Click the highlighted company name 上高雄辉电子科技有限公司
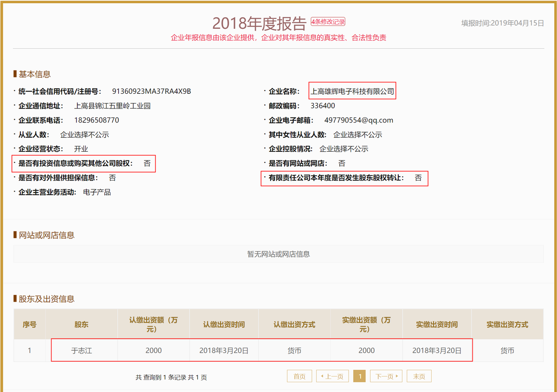Screen dimensions: 557x392 pyautogui.click(x=352, y=90)
